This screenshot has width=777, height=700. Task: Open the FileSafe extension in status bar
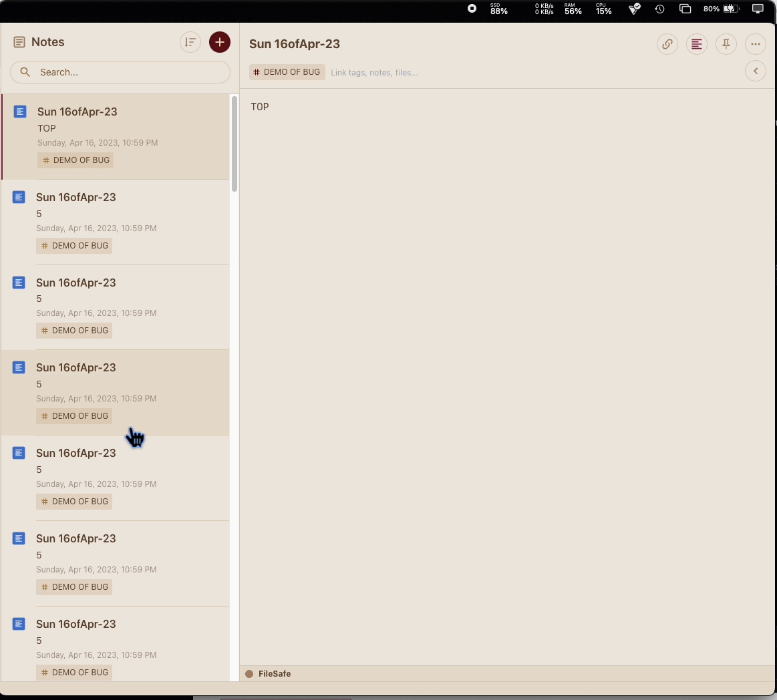[275, 674]
